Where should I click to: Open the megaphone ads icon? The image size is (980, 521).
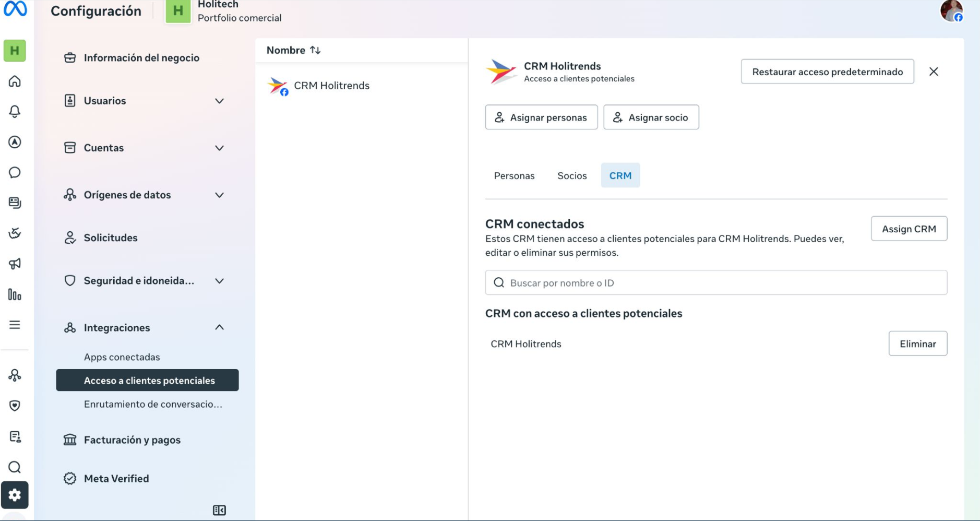15,264
